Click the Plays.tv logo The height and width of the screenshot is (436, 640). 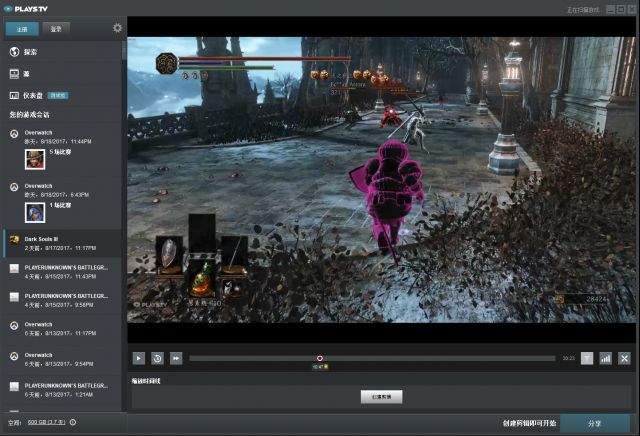[25, 9]
